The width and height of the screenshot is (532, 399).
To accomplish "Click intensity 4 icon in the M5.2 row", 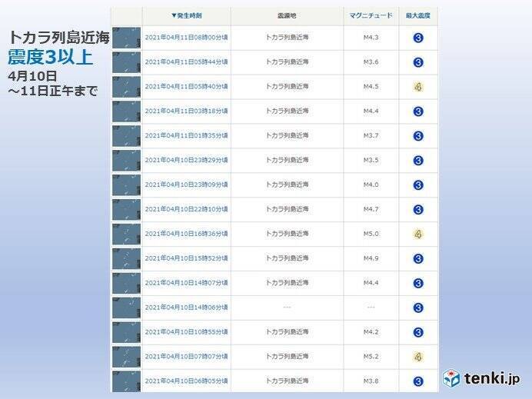I will pyautogui.click(x=418, y=357).
